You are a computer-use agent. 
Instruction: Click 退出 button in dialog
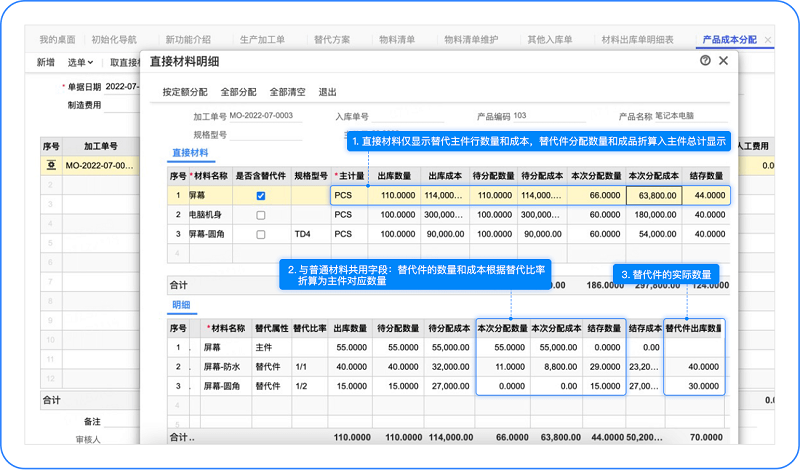click(x=327, y=92)
